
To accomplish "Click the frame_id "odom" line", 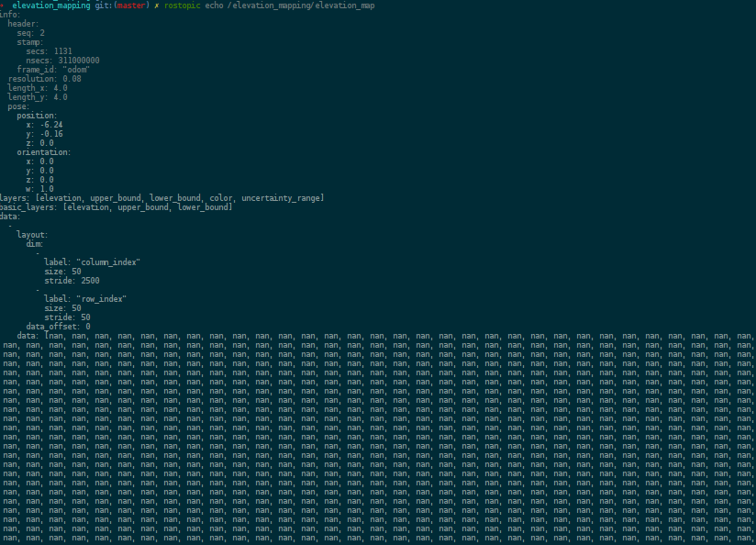I will pos(53,70).
